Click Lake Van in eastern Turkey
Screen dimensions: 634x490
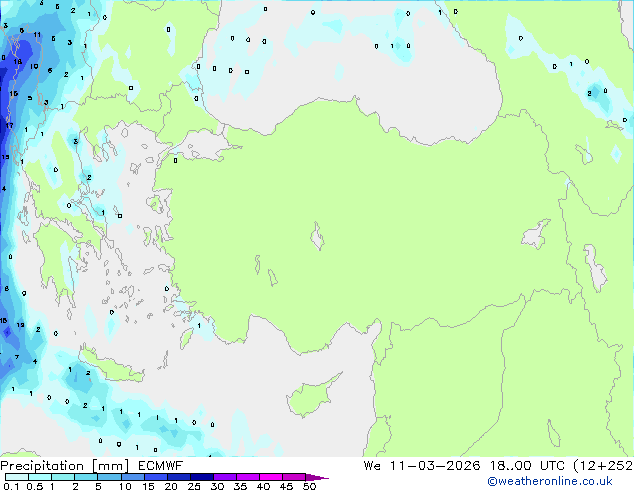tap(535, 235)
